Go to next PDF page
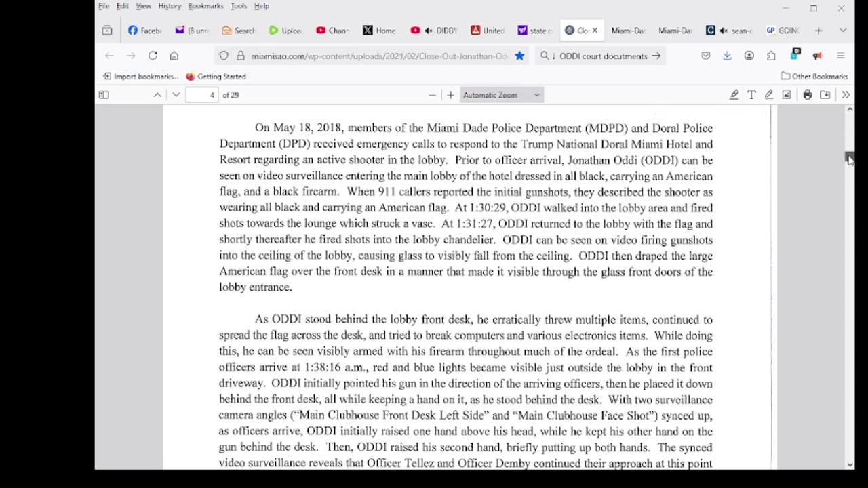The height and width of the screenshot is (488, 868). pos(176,95)
